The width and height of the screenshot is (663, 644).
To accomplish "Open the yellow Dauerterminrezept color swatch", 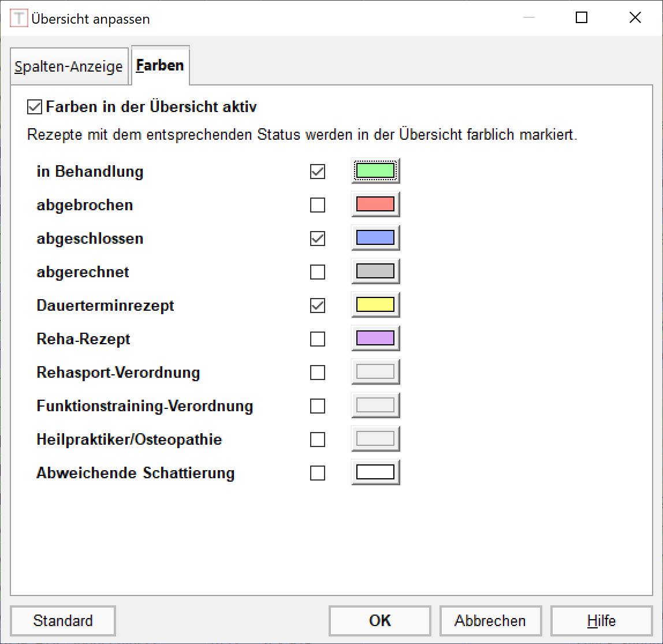I will pos(375,305).
